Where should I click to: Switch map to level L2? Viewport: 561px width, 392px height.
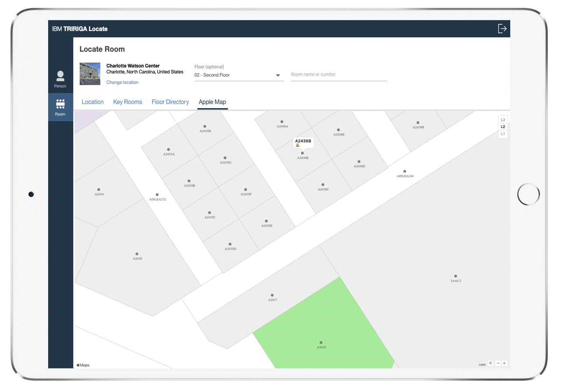tap(503, 126)
